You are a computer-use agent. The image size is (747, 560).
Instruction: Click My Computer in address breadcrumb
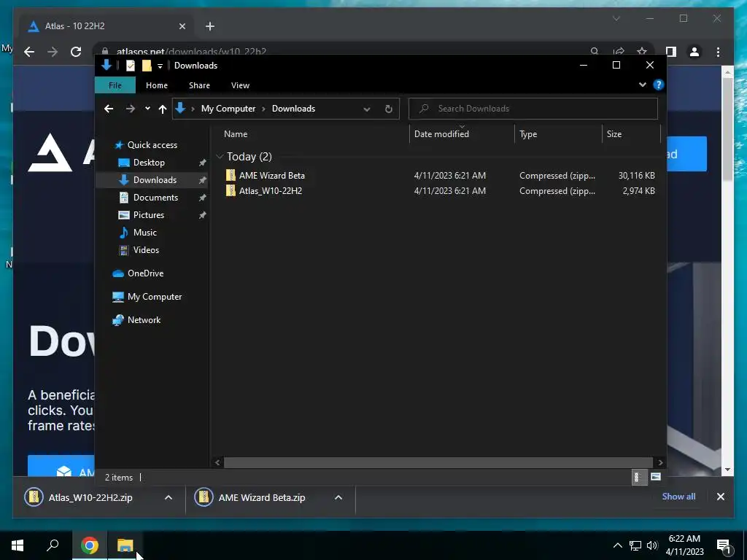click(x=228, y=109)
